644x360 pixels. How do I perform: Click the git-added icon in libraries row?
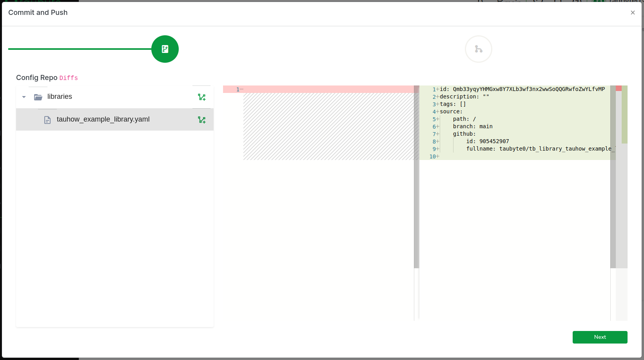[x=201, y=97]
